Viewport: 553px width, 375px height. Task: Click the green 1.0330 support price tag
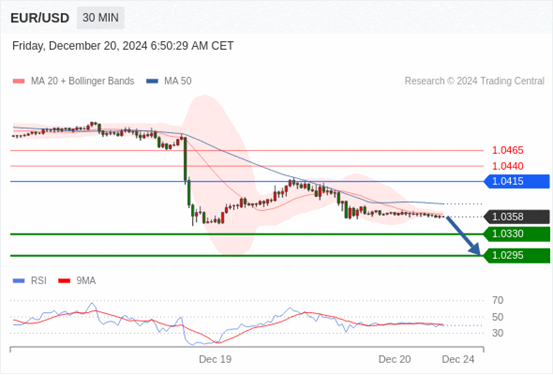pyautogui.click(x=517, y=234)
